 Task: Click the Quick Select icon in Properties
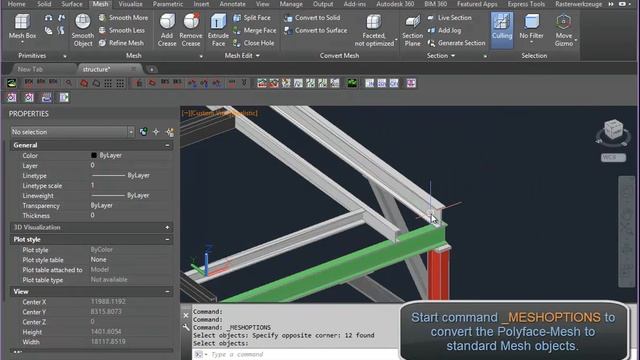tap(170, 132)
